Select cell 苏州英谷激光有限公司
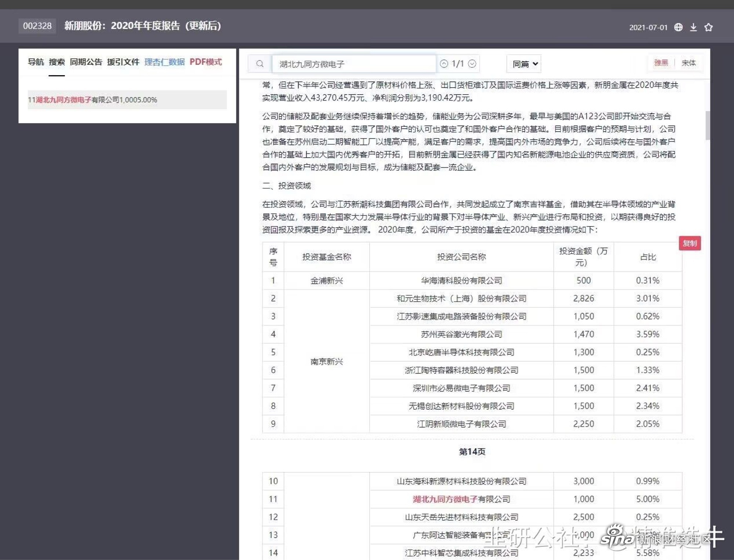The image size is (734, 560). [x=461, y=334]
